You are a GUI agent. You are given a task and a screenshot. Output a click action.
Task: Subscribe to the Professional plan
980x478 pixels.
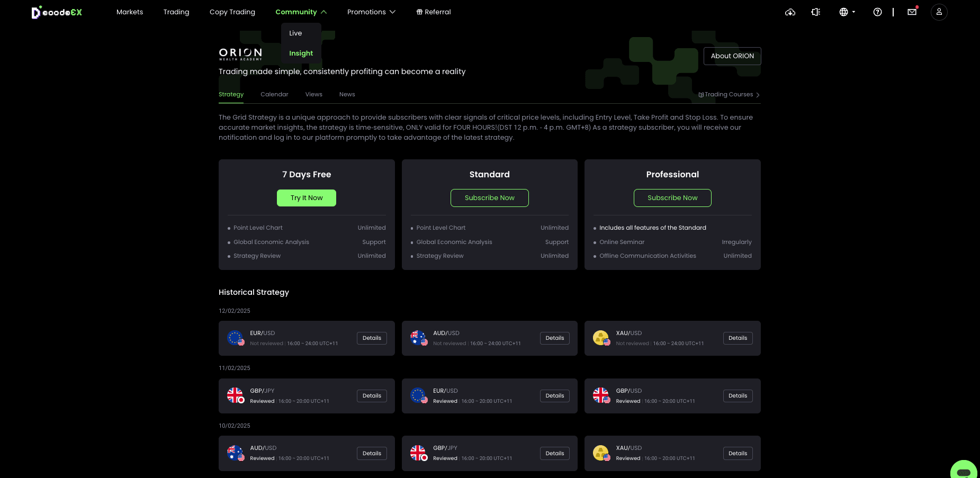click(x=672, y=198)
